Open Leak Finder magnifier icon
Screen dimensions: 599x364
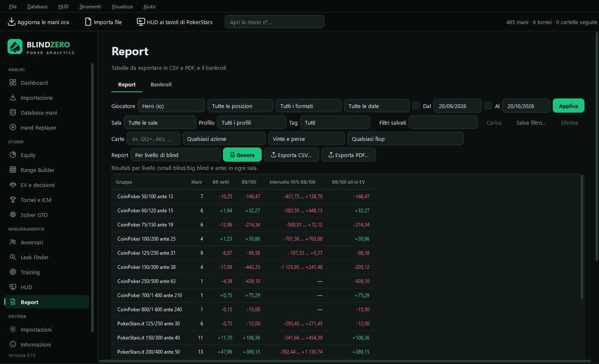pyautogui.click(x=13, y=257)
